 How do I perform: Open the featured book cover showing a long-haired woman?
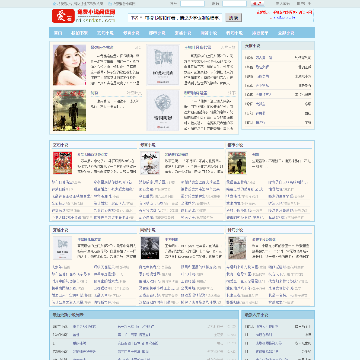coord(69,65)
